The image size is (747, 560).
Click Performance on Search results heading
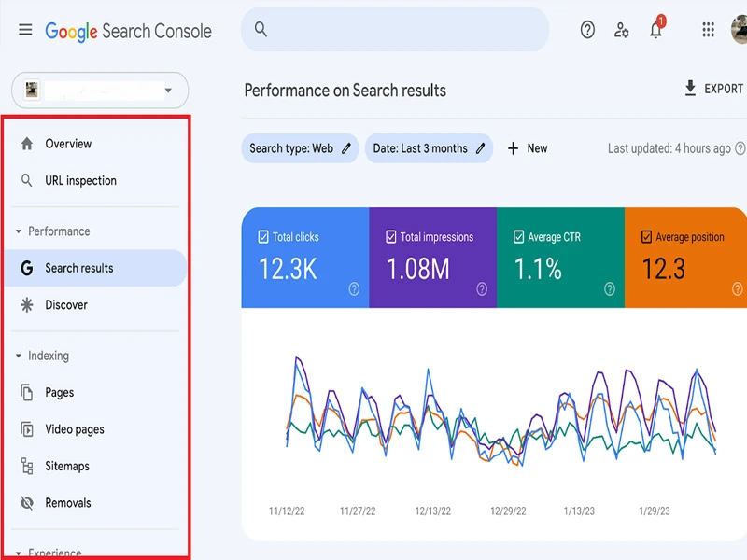[345, 91]
